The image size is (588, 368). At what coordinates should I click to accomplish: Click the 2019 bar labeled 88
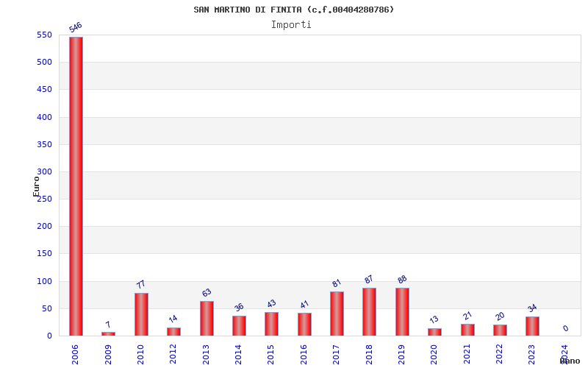402,311
